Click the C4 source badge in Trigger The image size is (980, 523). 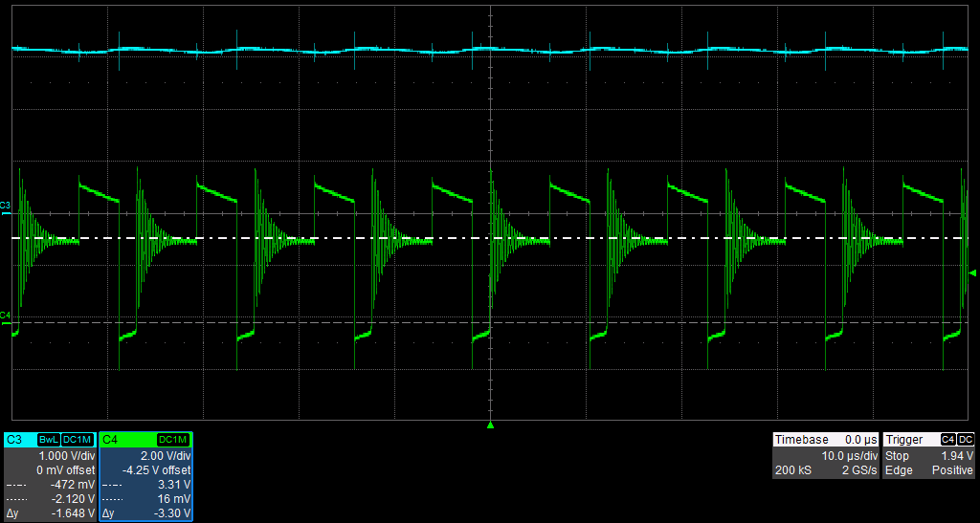point(948,440)
